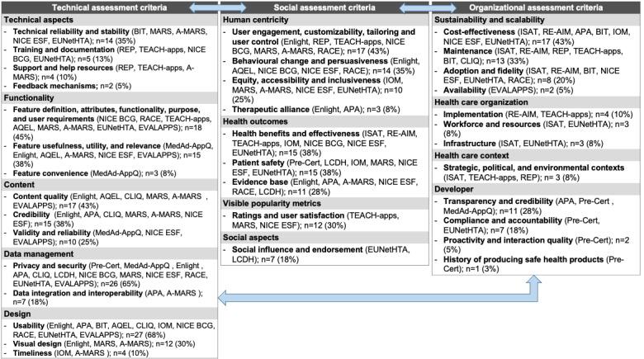Select the 'Data management' section heading

pos(39,254)
